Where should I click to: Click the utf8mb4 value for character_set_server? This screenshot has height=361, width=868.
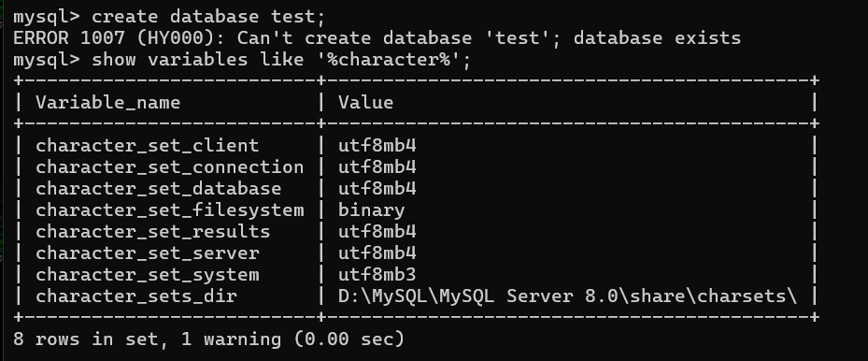click(x=377, y=253)
